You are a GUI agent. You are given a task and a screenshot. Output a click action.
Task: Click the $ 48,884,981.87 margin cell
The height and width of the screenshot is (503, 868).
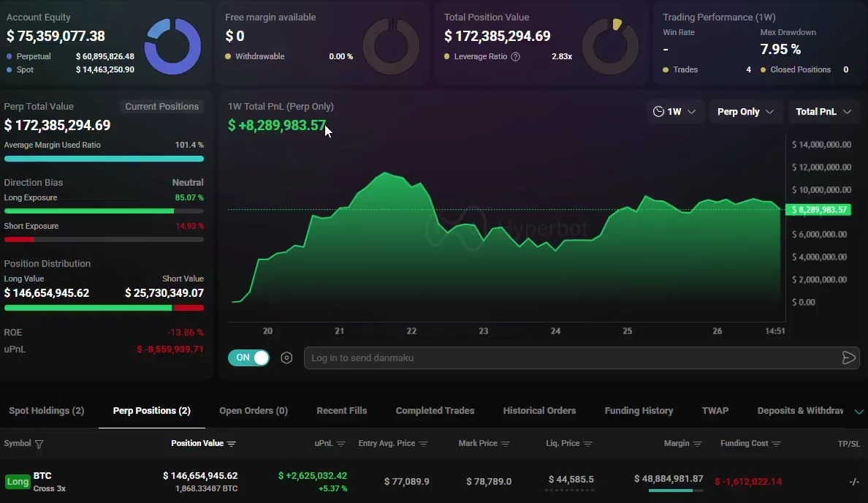click(669, 479)
